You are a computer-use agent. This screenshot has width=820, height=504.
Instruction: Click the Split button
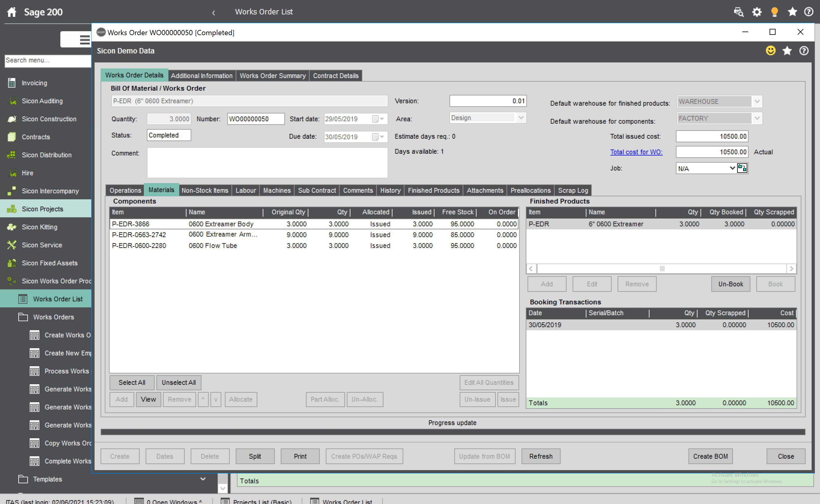point(255,456)
